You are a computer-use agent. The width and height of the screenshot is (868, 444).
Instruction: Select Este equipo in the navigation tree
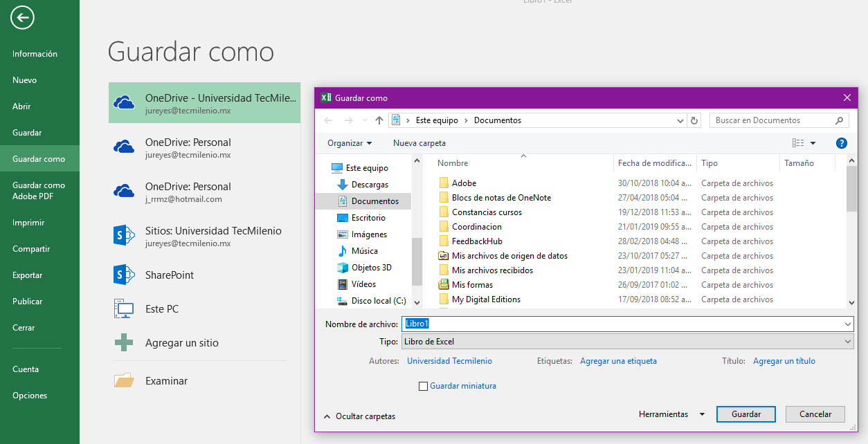coord(367,168)
